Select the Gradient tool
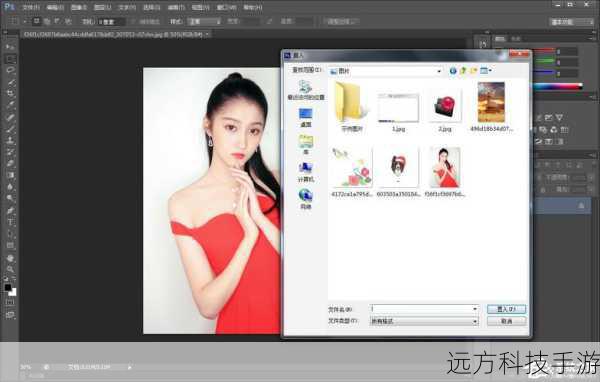 10,175
